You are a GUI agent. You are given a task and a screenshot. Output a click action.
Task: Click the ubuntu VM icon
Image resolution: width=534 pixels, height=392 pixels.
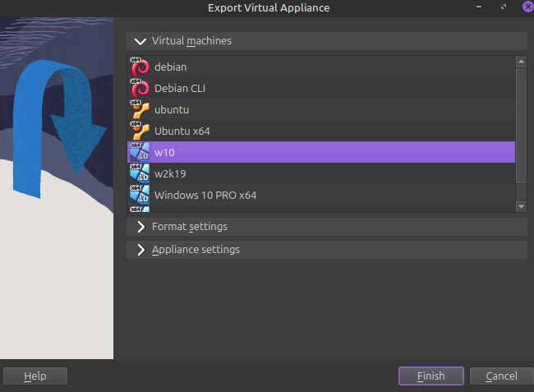click(140, 109)
